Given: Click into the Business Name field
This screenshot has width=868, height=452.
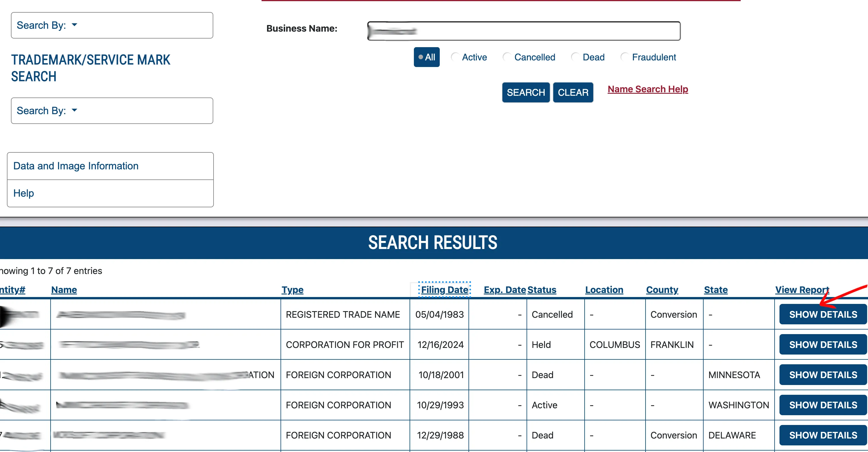Looking at the screenshot, I should point(524,31).
